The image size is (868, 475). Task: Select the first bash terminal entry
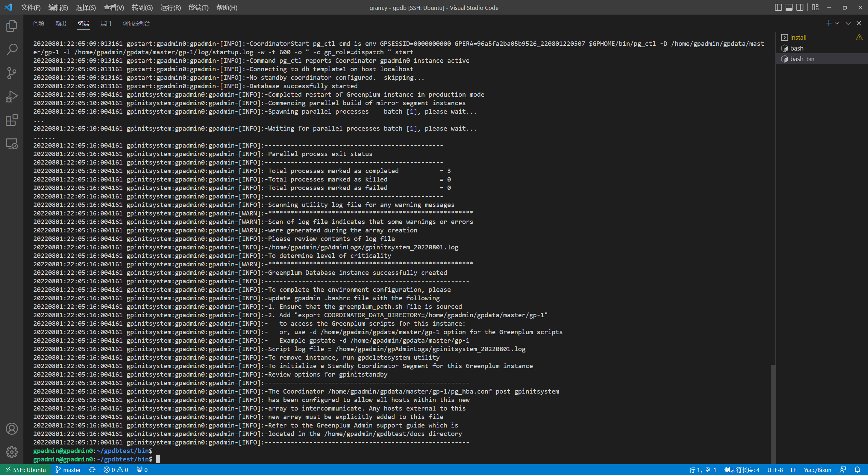pos(821,48)
